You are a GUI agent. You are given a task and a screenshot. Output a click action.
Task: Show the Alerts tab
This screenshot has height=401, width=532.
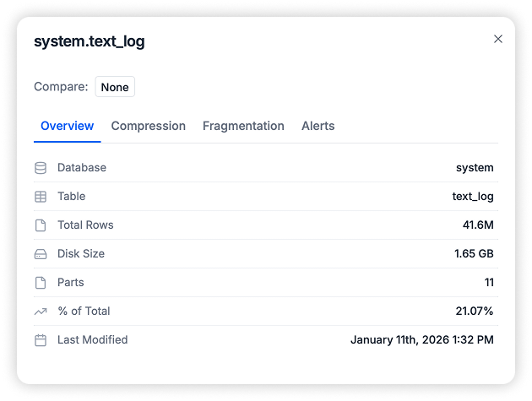point(318,126)
